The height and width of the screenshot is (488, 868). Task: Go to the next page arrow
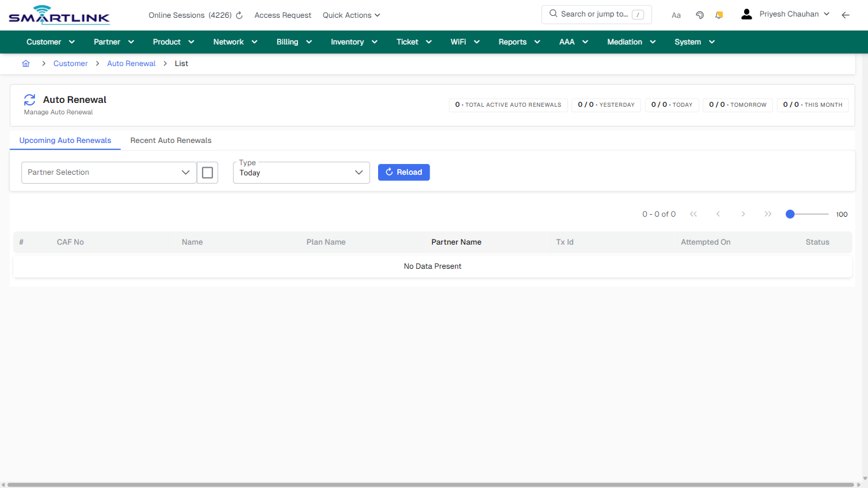click(743, 214)
